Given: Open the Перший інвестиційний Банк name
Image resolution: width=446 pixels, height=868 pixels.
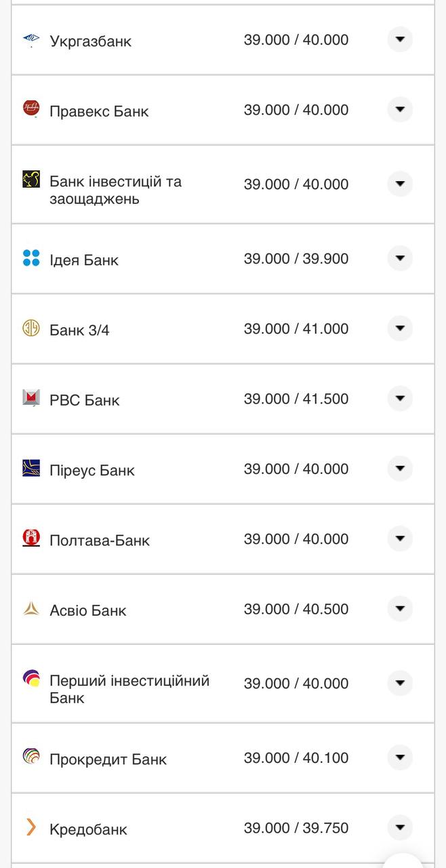Looking at the screenshot, I should 129,689.
